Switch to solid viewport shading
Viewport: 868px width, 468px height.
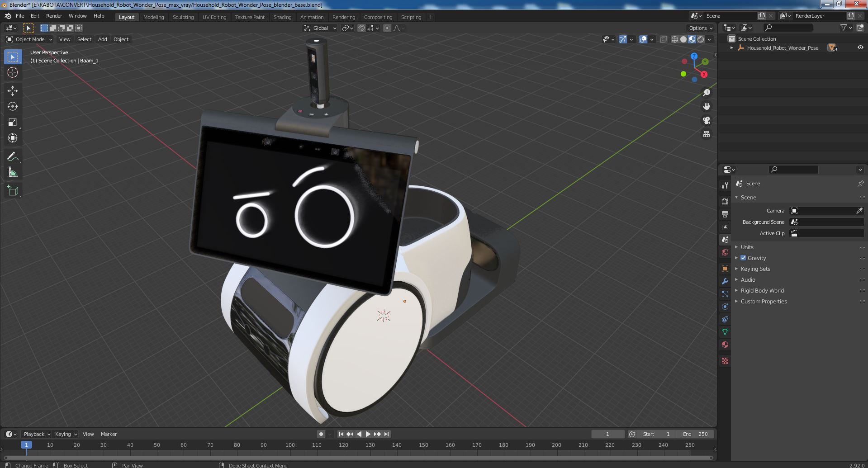click(x=683, y=39)
